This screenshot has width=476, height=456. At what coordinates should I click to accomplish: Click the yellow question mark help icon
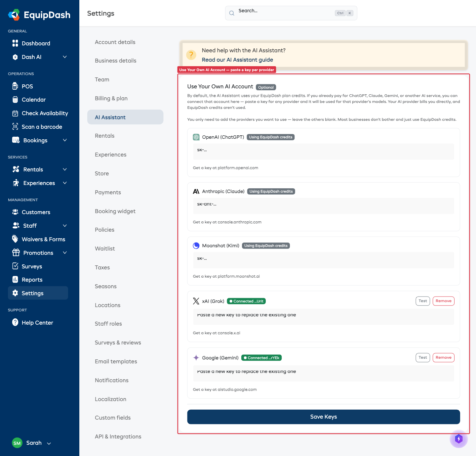point(191,55)
